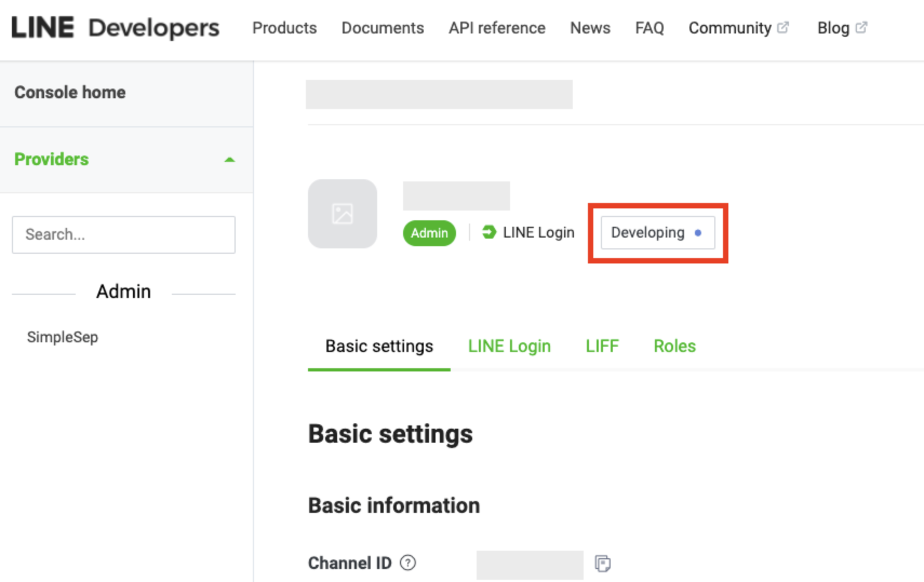Switch to the LINE Login tab

pos(510,346)
